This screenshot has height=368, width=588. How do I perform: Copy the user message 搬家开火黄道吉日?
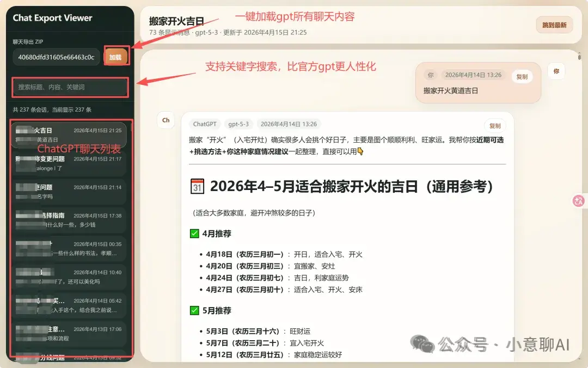(522, 77)
